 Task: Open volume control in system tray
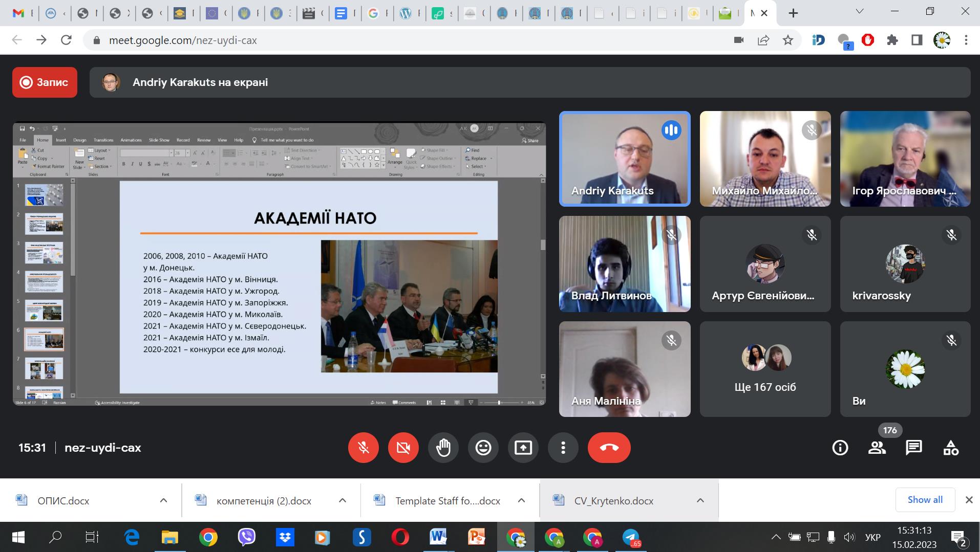click(849, 537)
